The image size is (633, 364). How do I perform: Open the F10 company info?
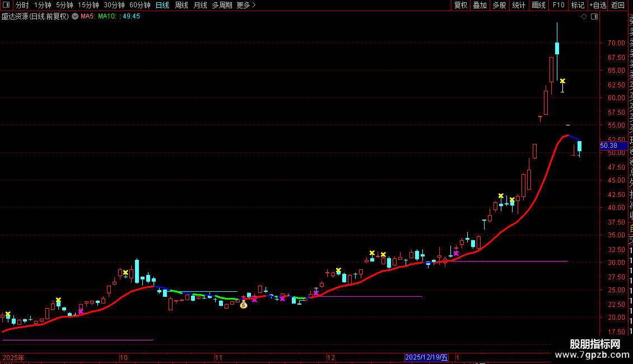coord(558,5)
